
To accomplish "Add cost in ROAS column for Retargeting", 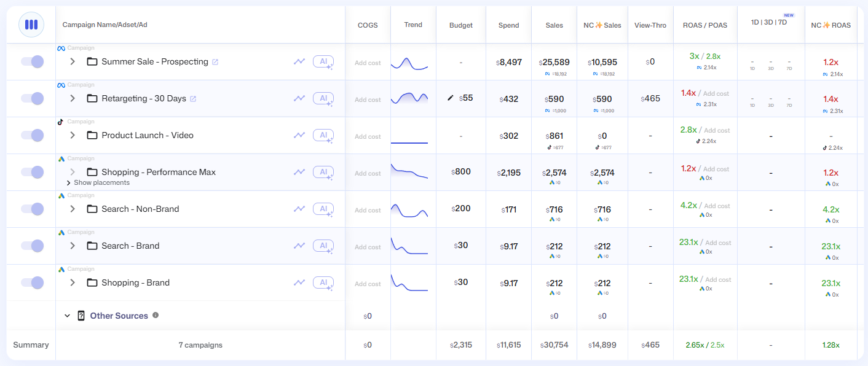I will pyautogui.click(x=716, y=93).
